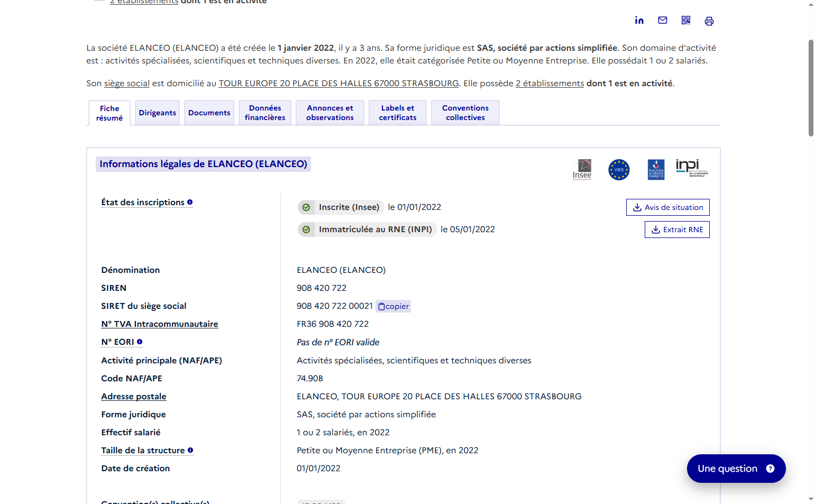The width and height of the screenshot is (815, 504).
Task: Show info icon beside N° EORI
Action: pos(140,342)
